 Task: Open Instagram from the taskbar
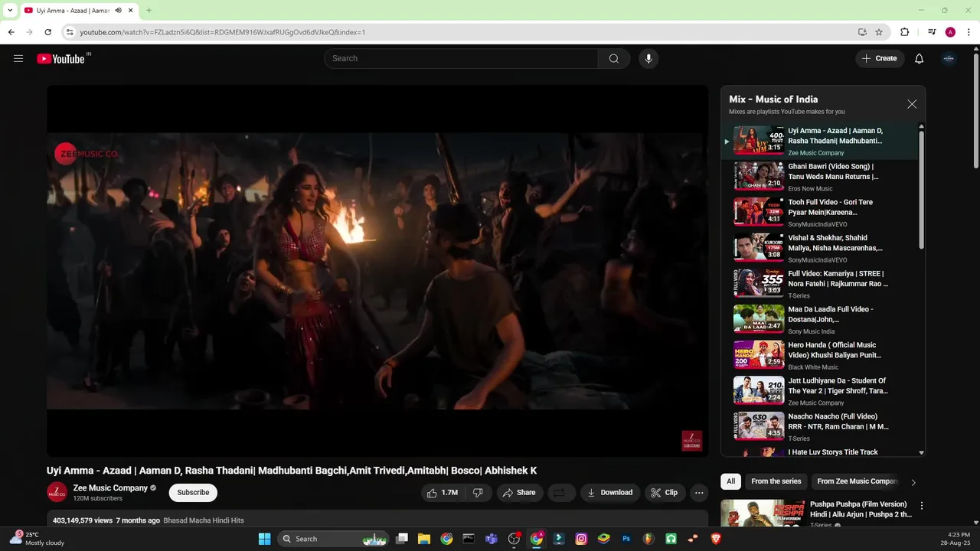(x=581, y=539)
